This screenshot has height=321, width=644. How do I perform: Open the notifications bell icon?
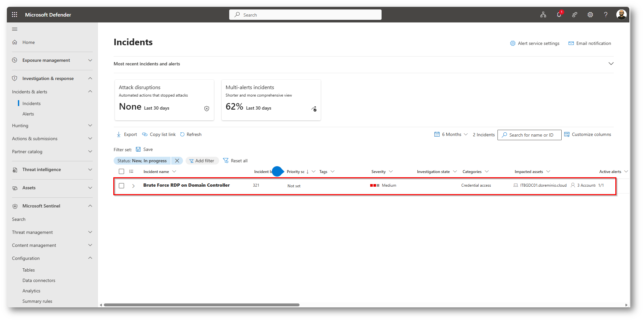click(559, 15)
